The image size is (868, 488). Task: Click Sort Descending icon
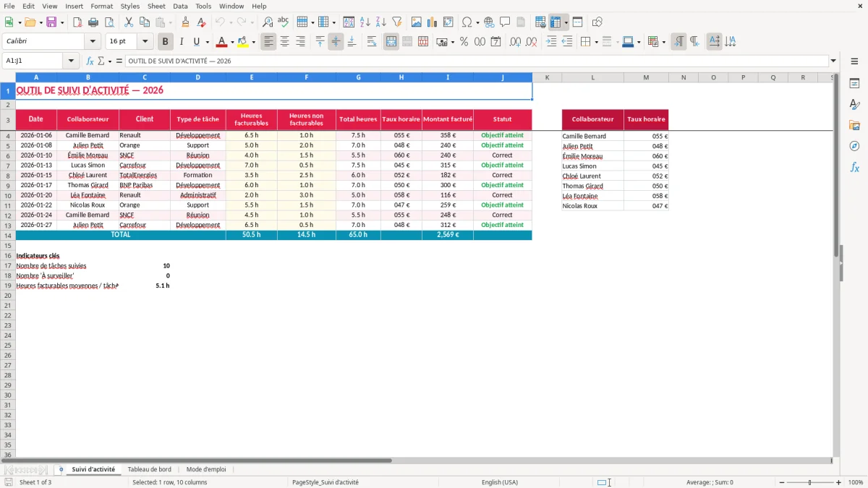381,22
